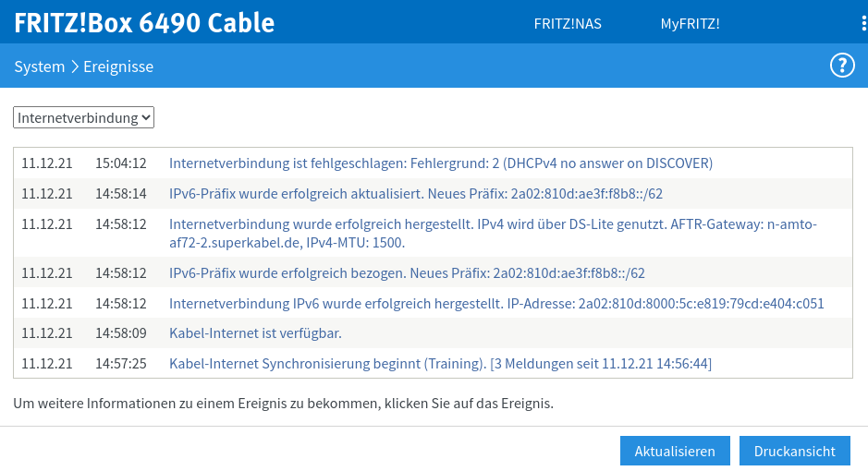Open the IPv6-Präfix erfolgreich aktualisiert event

(x=416, y=194)
